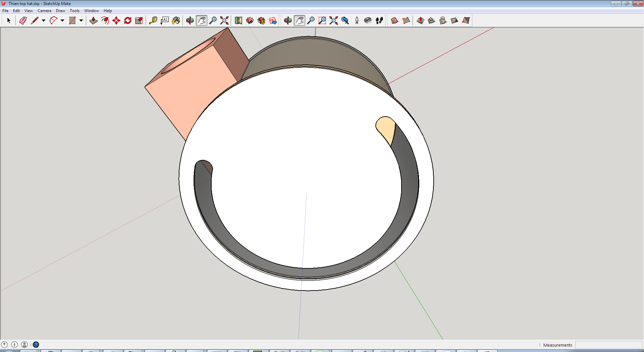644x352 pixels.
Task: Click inside the Measurements input box
Action: tap(608, 345)
